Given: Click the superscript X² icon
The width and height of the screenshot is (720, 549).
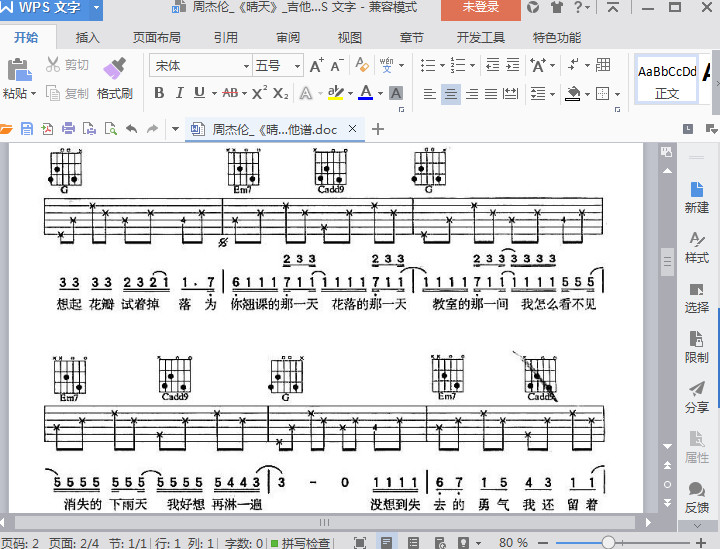Looking at the screenshot, I should 259,93.
